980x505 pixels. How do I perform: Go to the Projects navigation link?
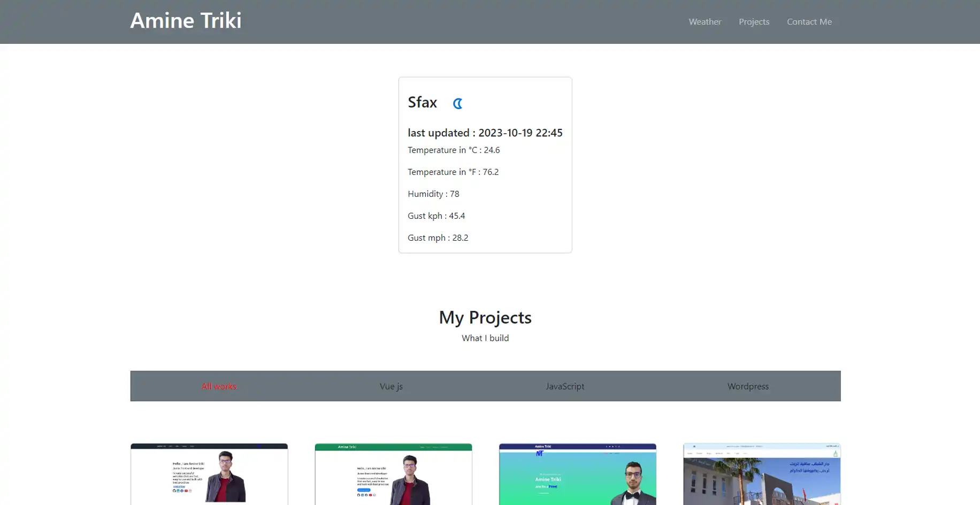pyautogui.click(x=754, y=22)
